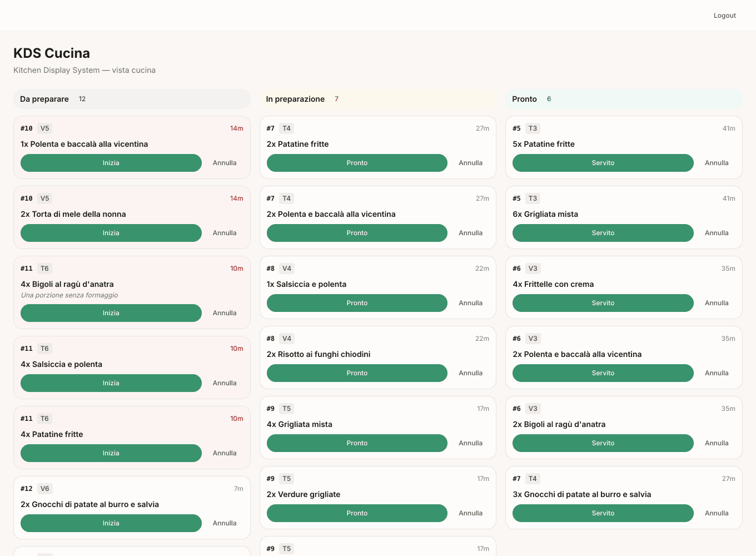Mark 2x Bigoli al ragù d'anatra as Servito
Image resolution: width=756 pixels, height=556 pixels.
pos(603,443)
